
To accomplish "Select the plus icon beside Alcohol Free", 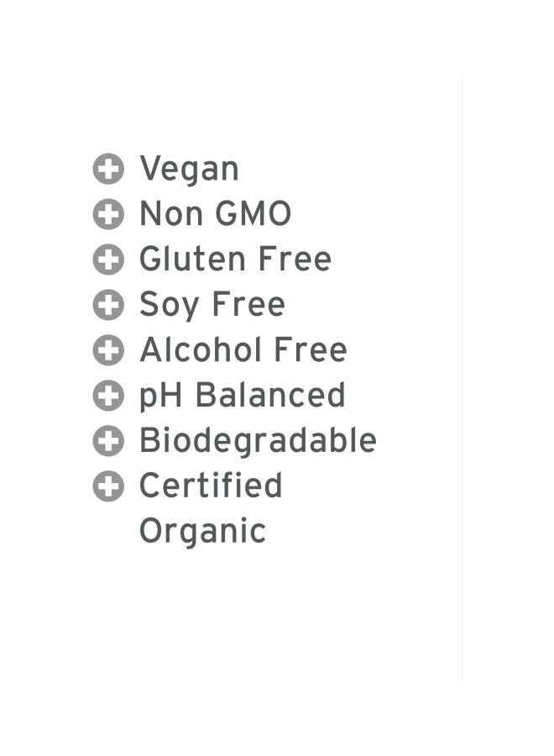I will [108, 350].
